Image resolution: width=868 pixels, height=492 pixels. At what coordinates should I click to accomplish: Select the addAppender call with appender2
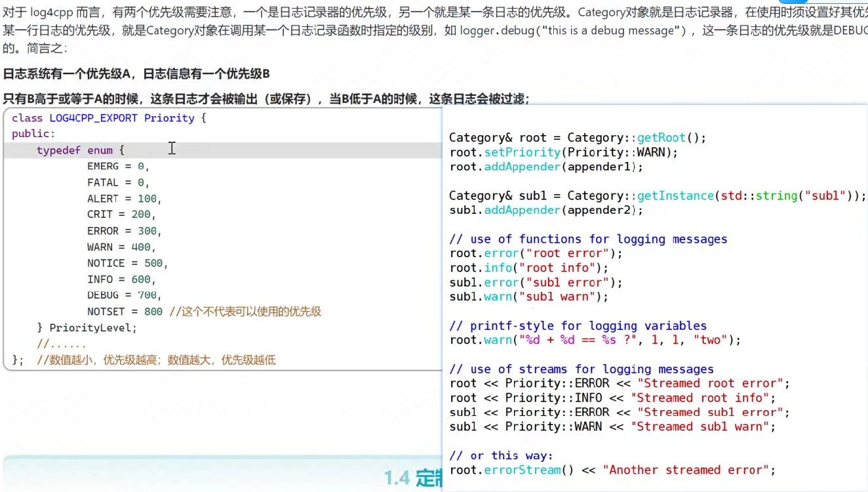[x=521, y=210]
